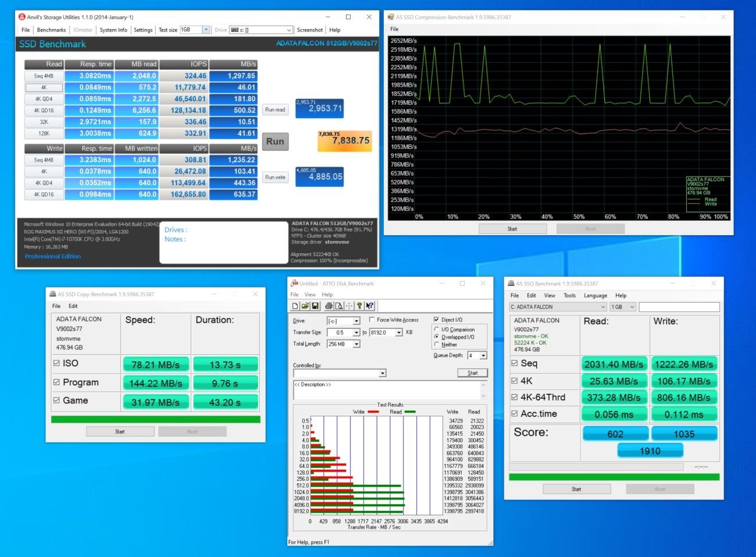Close the AS SSD Copy-Benchmark window
756x557 pixels.
point(255,294)
